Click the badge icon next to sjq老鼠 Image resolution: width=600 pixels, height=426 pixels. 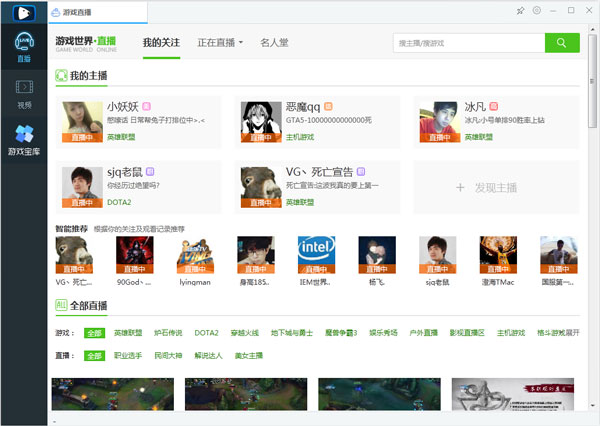tap(150, 172)
